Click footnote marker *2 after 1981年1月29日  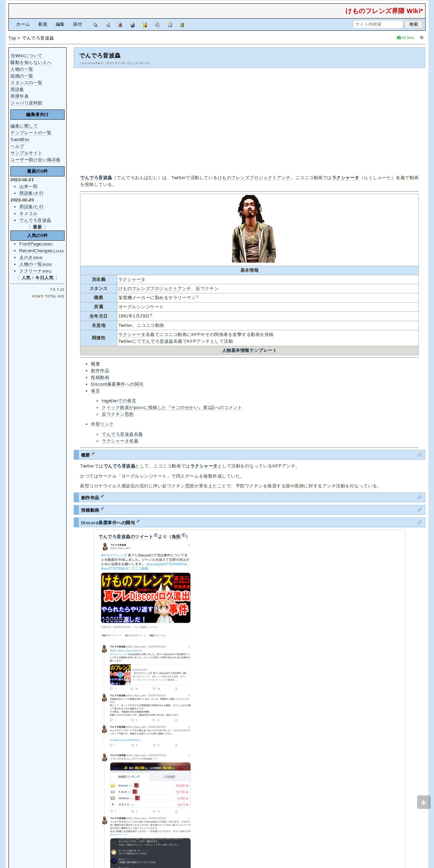[x=151, y=315]
